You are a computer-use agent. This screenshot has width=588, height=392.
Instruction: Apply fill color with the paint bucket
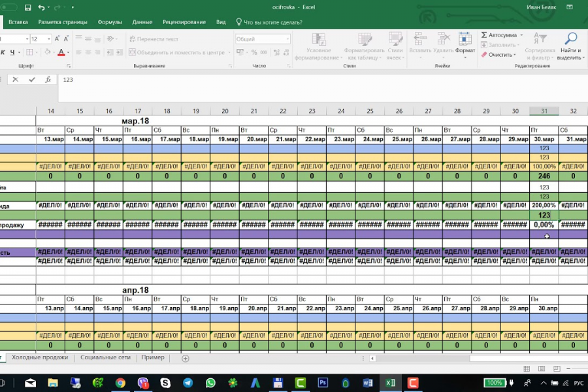pos(47,52)
